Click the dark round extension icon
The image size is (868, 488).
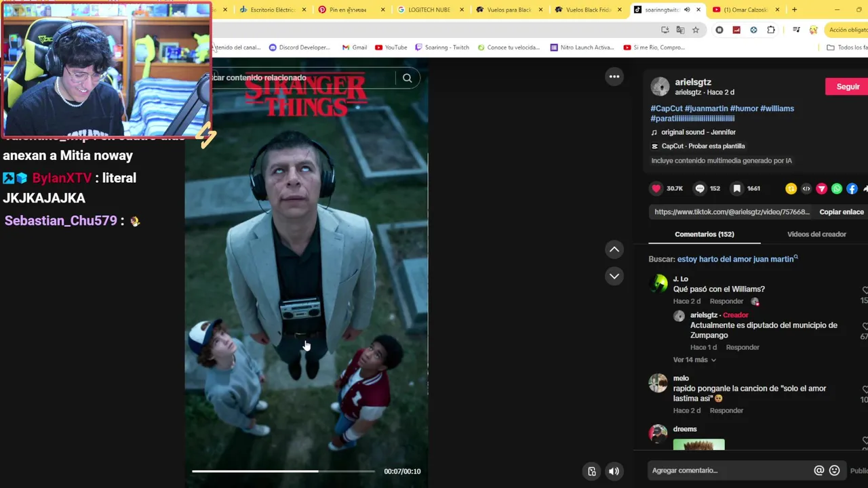(719, 30)
